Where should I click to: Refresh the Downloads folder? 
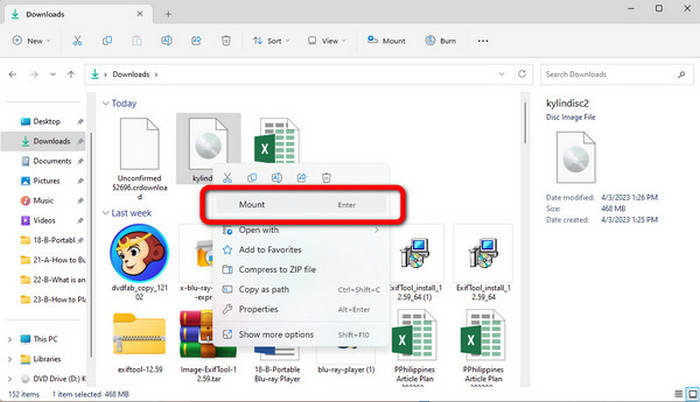pyautogui.click(x=522, y=74)
